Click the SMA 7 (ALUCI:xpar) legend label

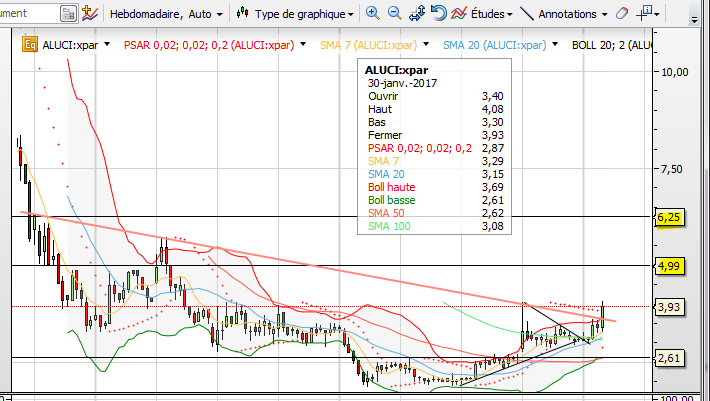[369, 45]
